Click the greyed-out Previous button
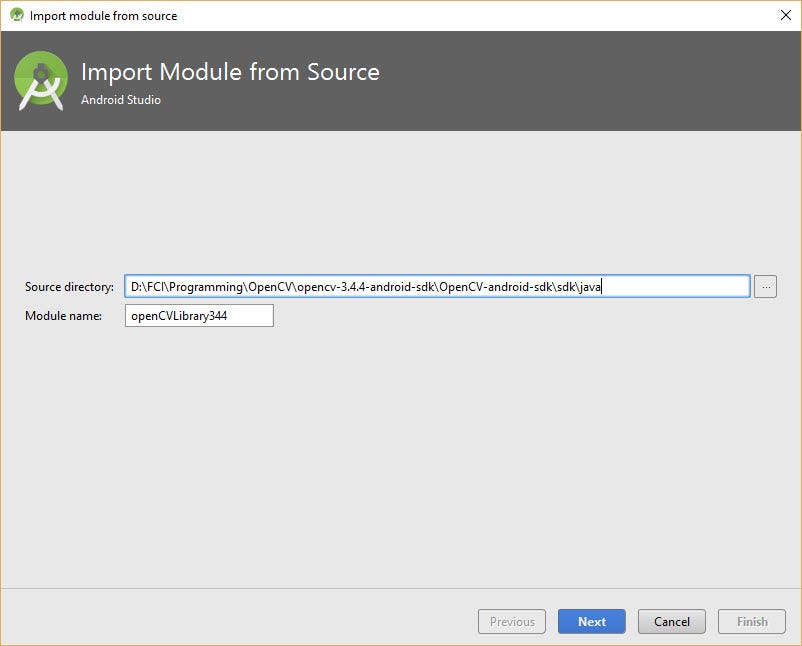Screen dimensions: 802x646 tap(512, 621)
